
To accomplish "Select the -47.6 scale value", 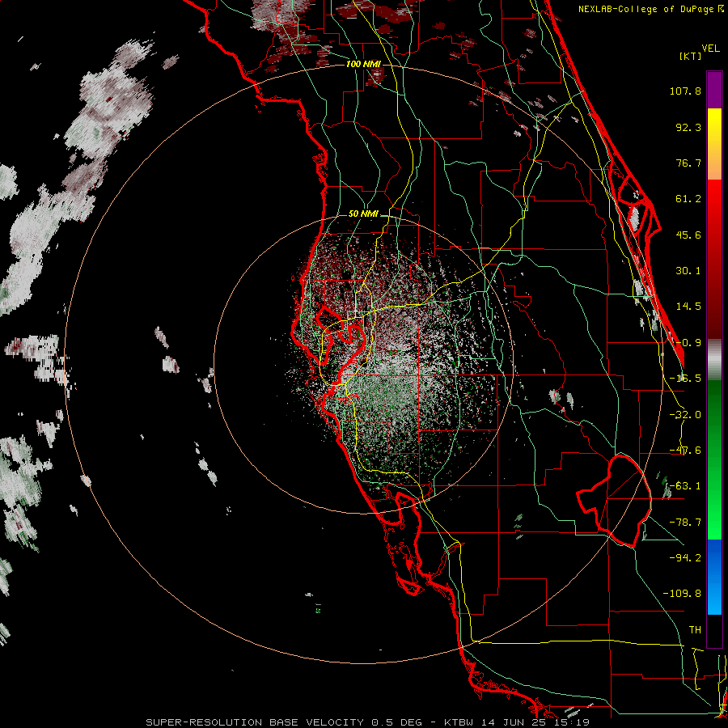I will 685,451.
